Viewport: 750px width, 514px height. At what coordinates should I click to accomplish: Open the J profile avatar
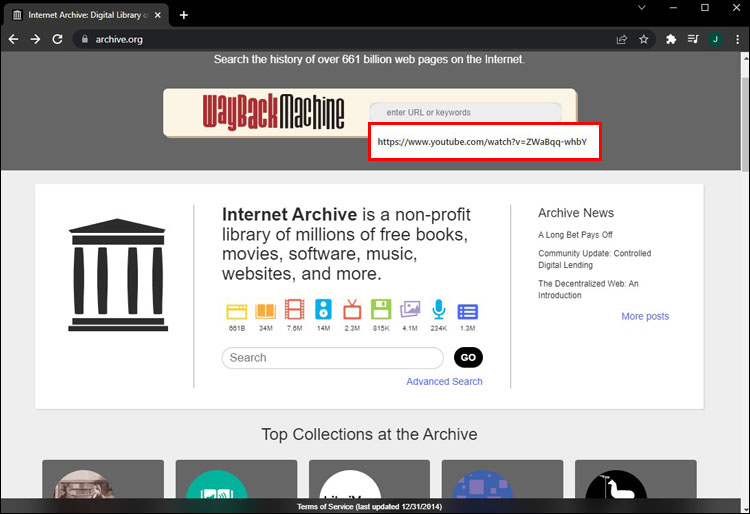(716, 39)
